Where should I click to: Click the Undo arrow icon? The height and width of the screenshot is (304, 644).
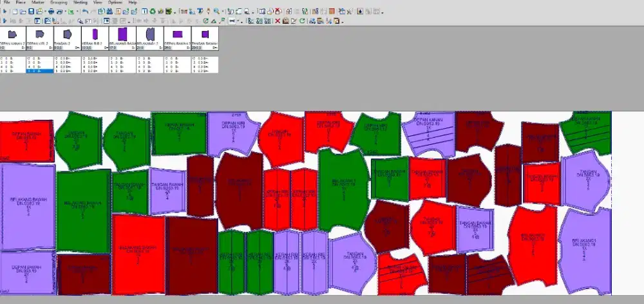[84, 12]
